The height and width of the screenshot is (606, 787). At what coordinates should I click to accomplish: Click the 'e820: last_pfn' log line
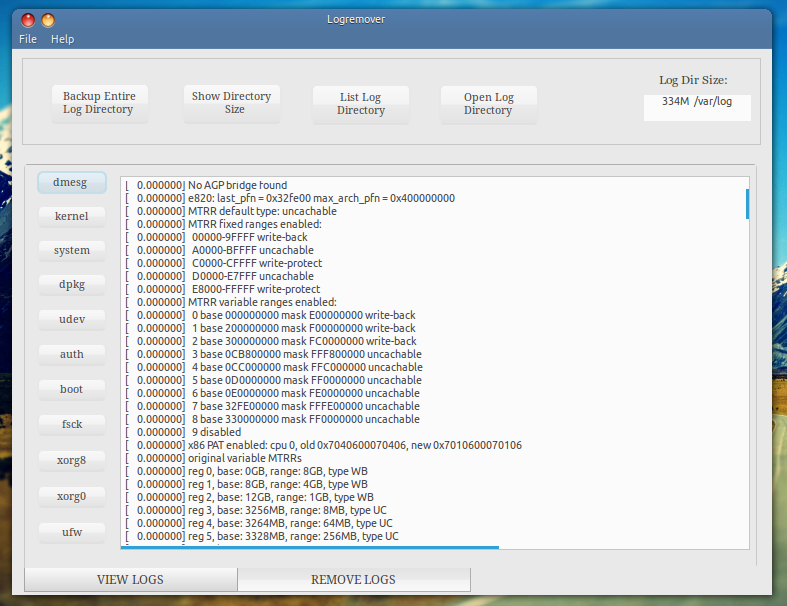pos(290,198)
